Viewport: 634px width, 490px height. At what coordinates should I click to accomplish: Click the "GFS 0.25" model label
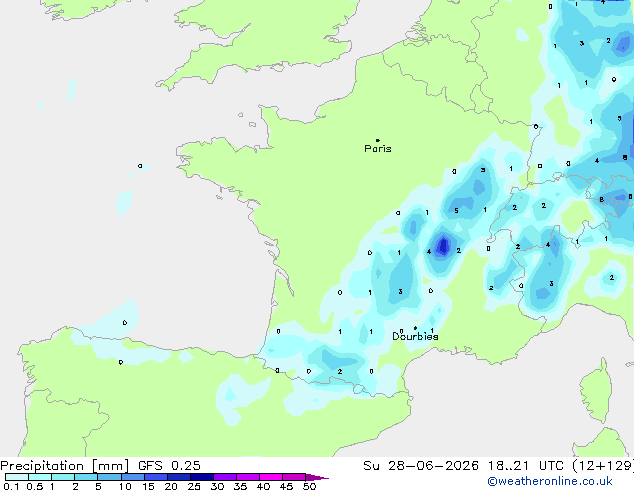coord(169,466)
